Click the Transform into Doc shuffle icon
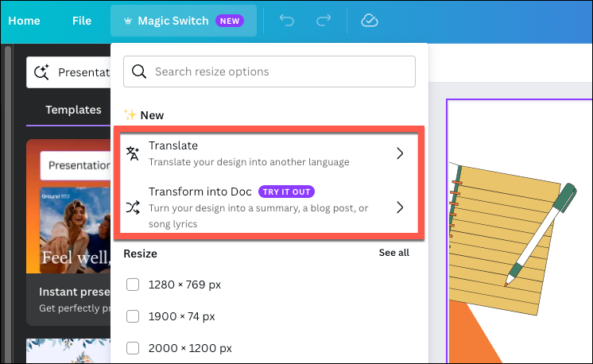Image resolution: width=593 pixels, height=364 pixels. (x=133, y=207)
